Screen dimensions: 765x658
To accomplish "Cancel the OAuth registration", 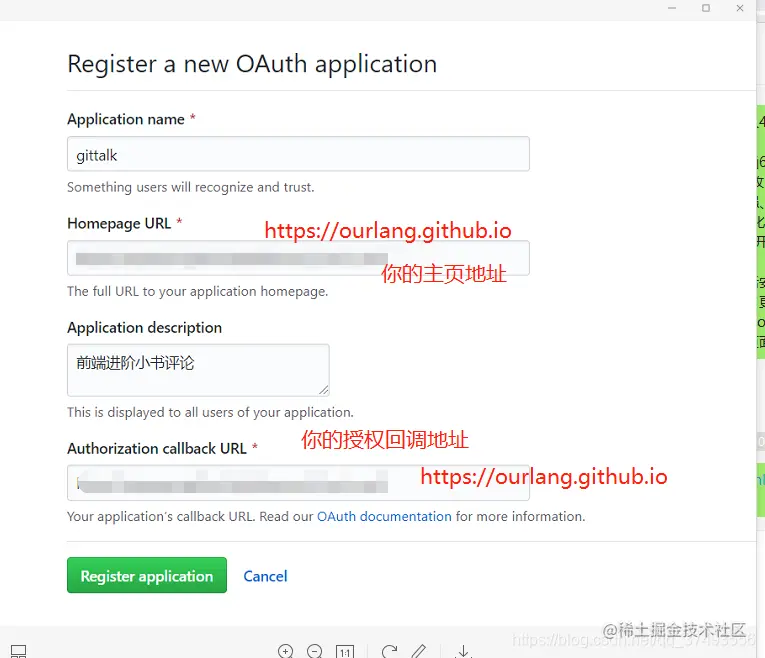I will click(x=265, y=576).
